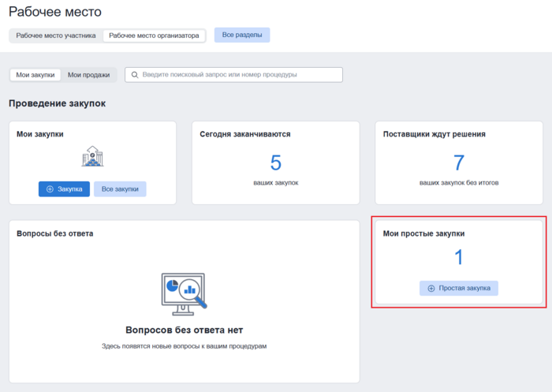
Task: Click the Сегодня заканчиваются card title
Action: pos(246,134)
